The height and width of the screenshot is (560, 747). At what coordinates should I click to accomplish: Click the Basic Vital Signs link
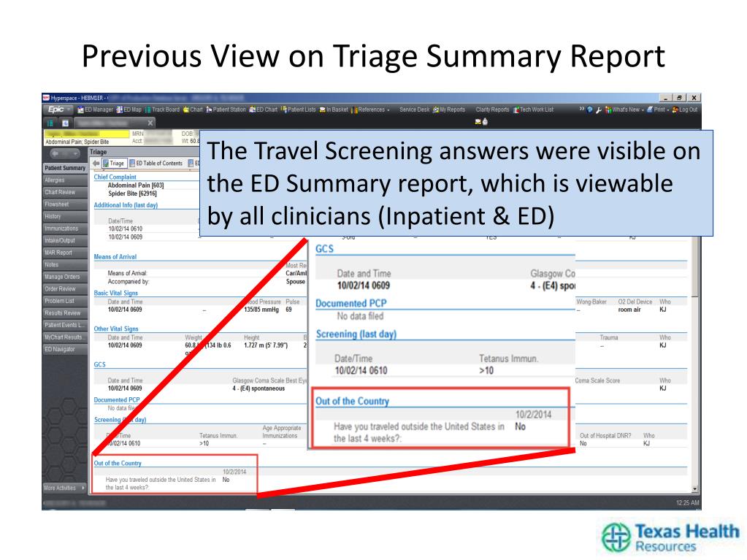116,293
